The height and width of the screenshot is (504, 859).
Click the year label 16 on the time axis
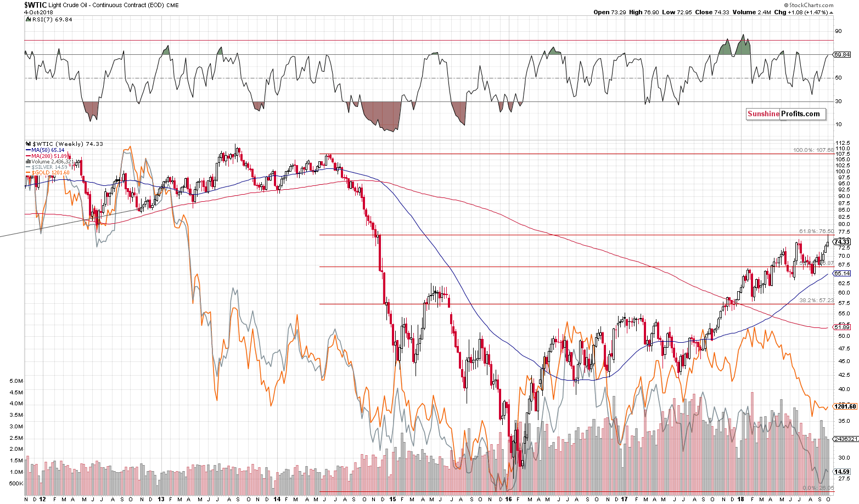click(x=509, y=500)
